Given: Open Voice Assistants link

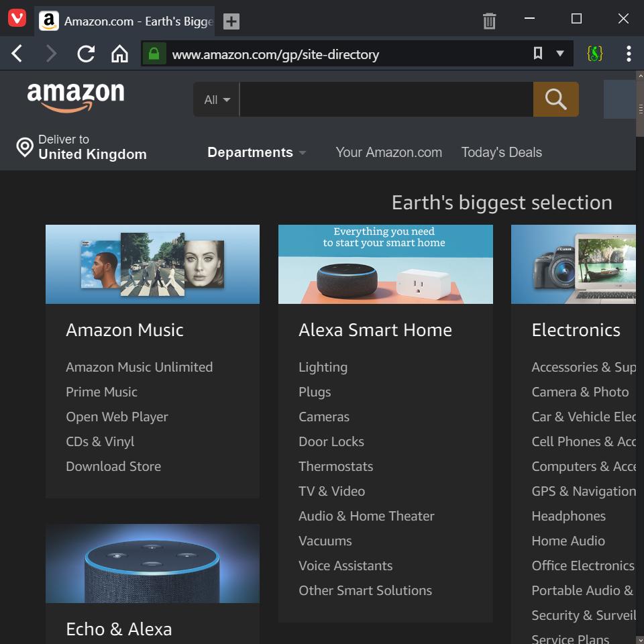Looking at the screenshot, I should [345, 566].
